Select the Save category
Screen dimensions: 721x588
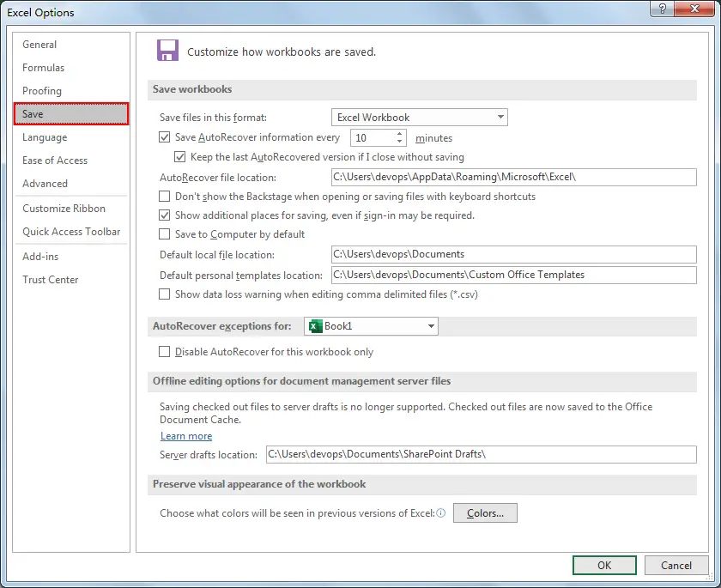(71, 114)
